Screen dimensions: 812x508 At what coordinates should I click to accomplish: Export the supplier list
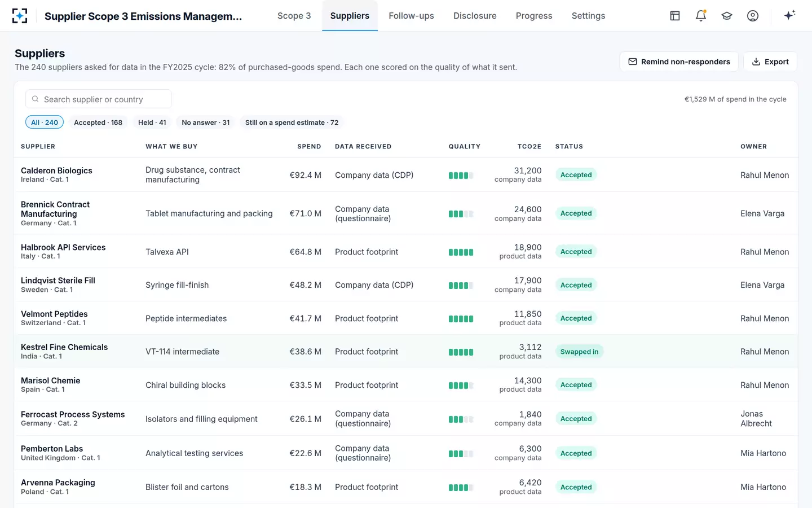770,62
